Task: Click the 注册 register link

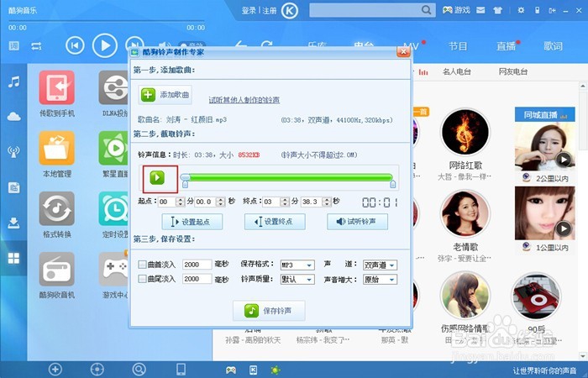Action: coord(270,10)
